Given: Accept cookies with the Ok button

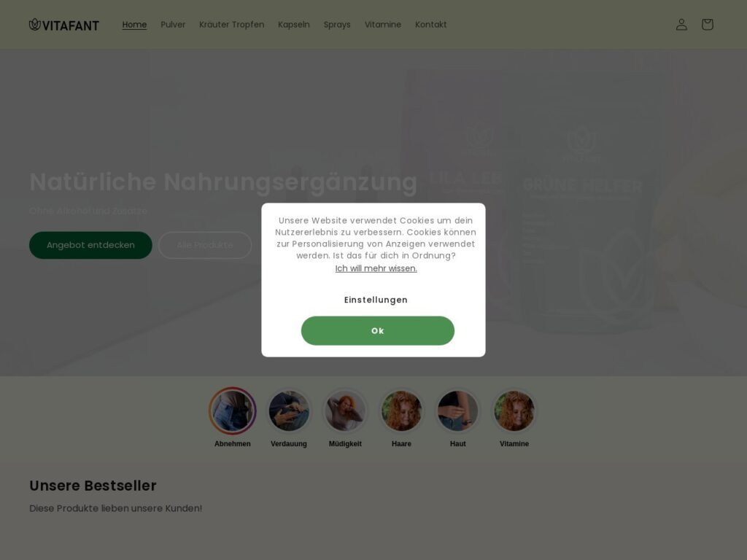Looking at the screenshot, I should pyautogui.click(x=378, y=330).
